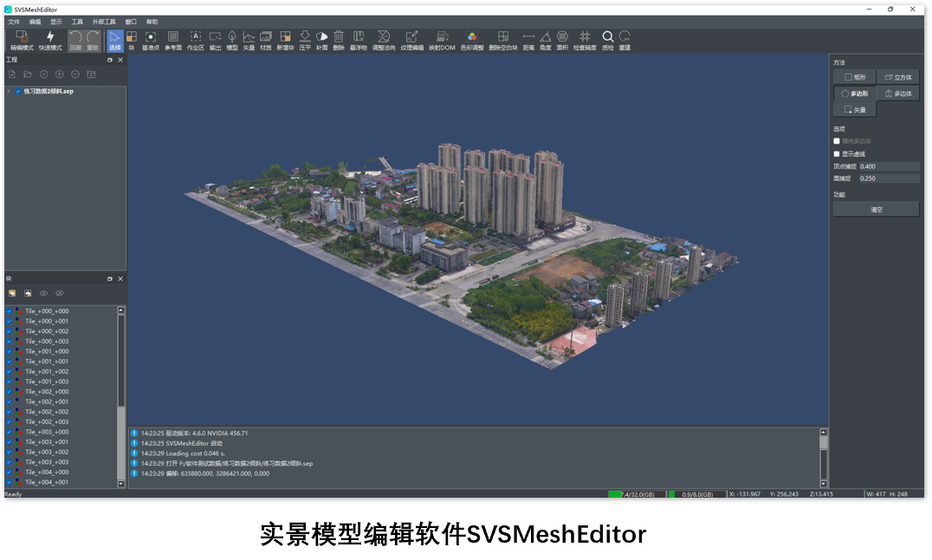Click the 删除 trash icon in the toolbar
The height and width of the screenshot is (560, 932).
339,37
